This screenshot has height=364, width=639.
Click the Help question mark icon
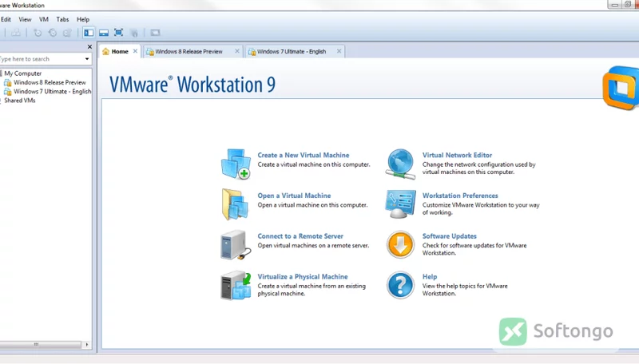click(x=400, y=286)
